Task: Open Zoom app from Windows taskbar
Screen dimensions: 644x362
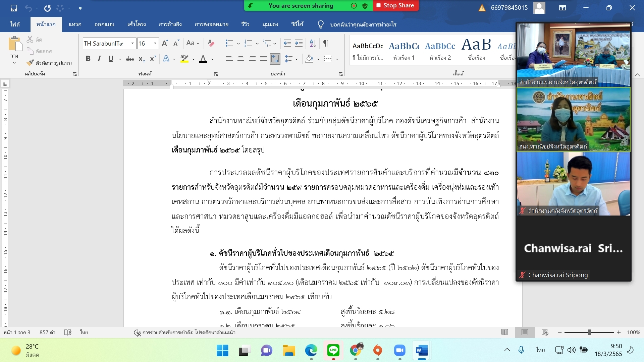Action: pos(399,351)
